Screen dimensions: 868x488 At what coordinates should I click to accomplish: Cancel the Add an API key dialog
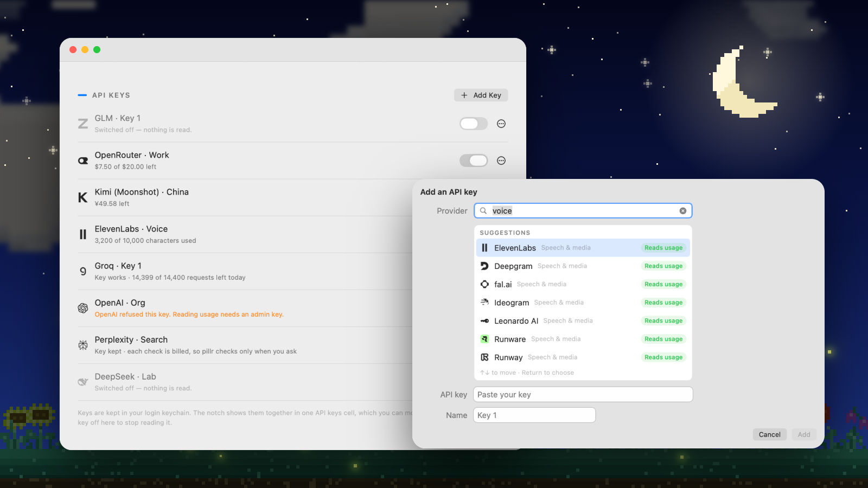tap(769, 434)
